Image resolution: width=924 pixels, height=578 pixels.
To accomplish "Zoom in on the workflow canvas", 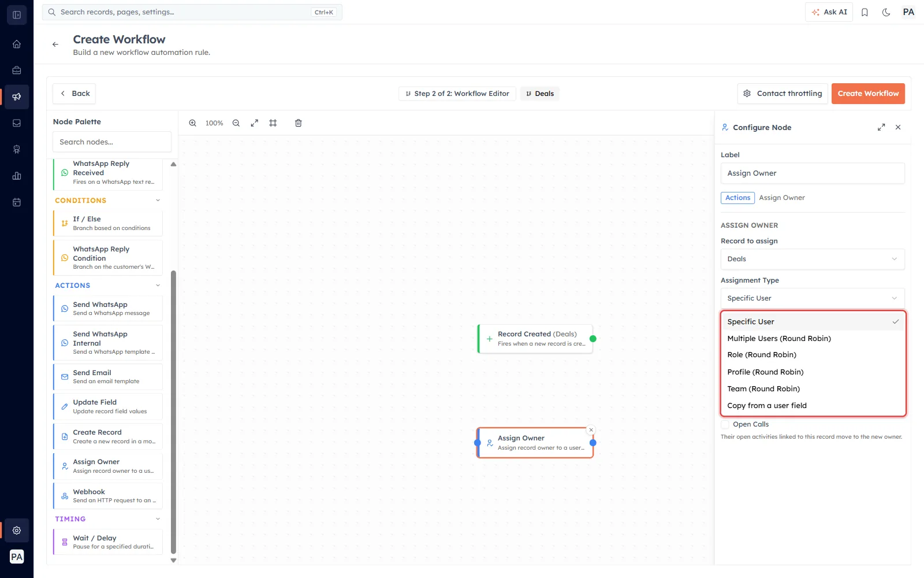I will (193, 123).
